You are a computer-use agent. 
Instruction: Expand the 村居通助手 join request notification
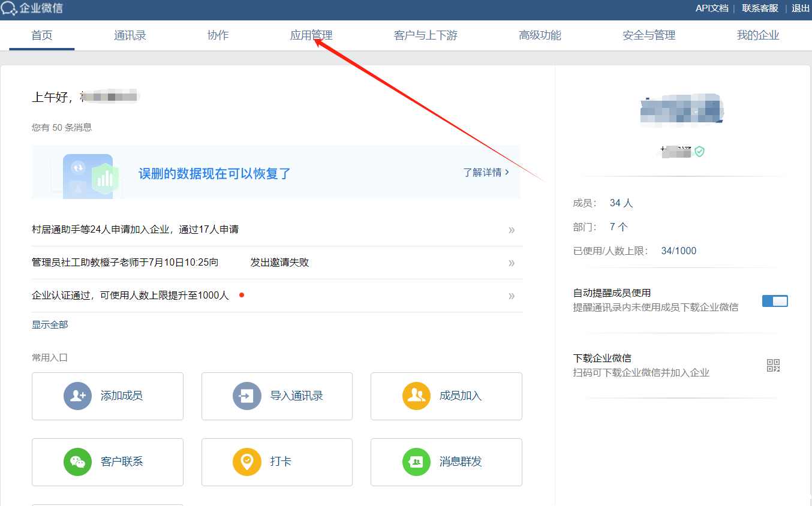(511, 230)
